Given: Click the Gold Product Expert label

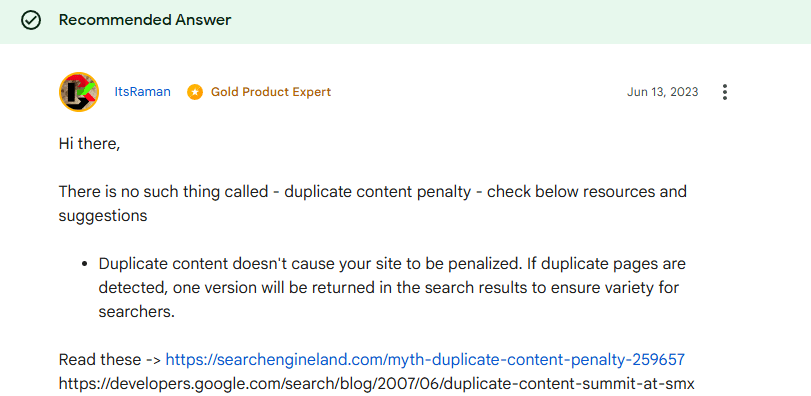Looking at the screenshot, I should click(271, 92).
